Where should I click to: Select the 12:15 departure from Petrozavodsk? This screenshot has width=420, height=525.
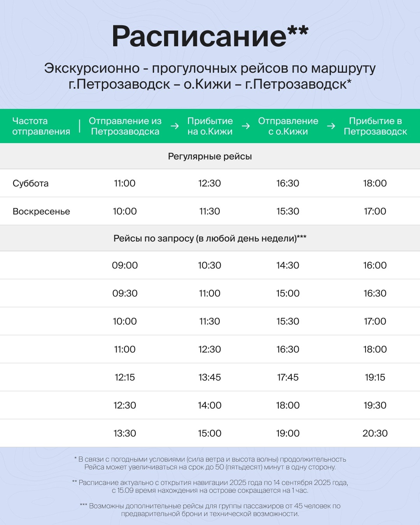pos(125,377)
